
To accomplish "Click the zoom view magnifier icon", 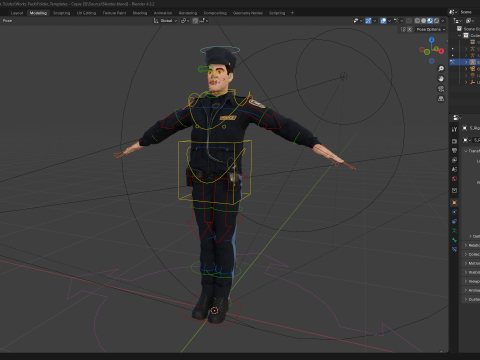I will coord(441,69).
